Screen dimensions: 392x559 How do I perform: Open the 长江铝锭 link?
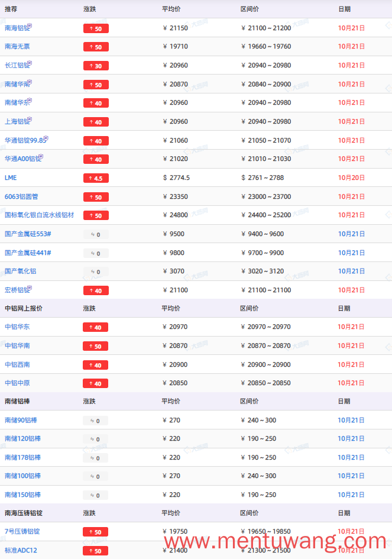click(x=17, y=65)
